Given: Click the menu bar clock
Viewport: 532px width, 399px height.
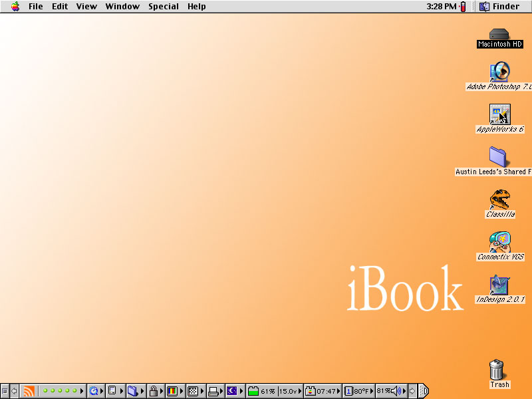Looking at the screenshot, I should click(441, 7).
